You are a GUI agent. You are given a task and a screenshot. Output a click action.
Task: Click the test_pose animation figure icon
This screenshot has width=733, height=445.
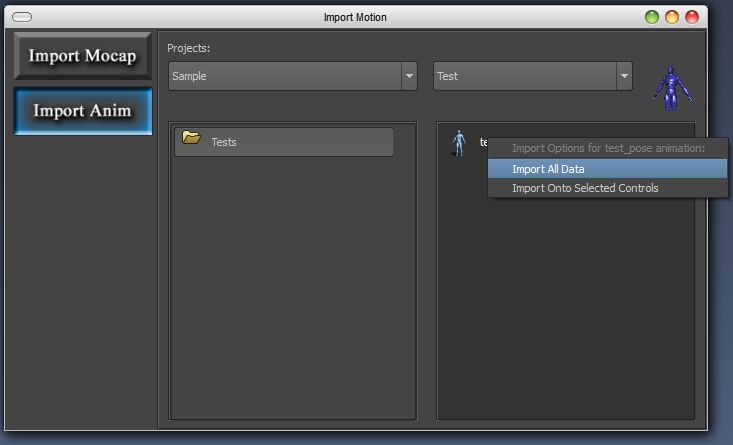point(459,143)
